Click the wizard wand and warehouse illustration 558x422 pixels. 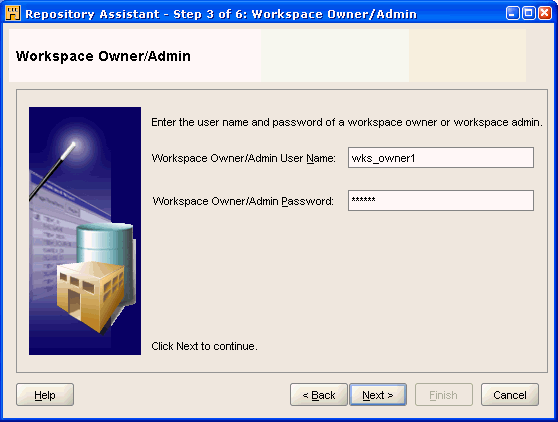(85, 231)
